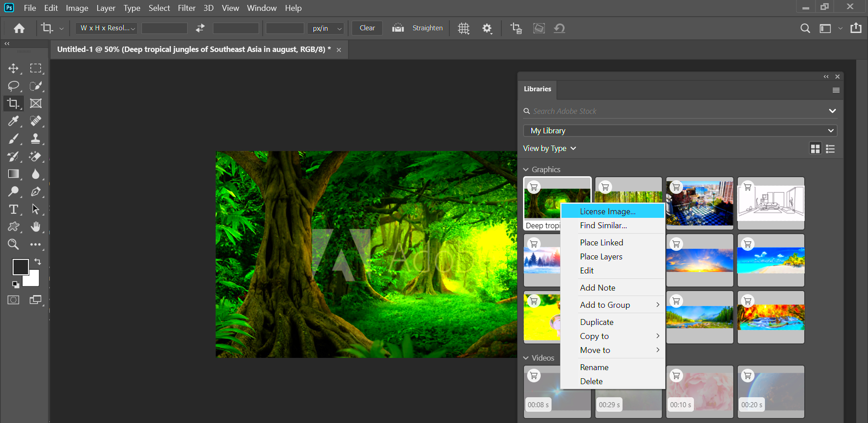Choose Place Linked from the context menu
Image resolution: width=868 pixels, height=423 pixels.
pyautogui.click(x=601, y=242)
